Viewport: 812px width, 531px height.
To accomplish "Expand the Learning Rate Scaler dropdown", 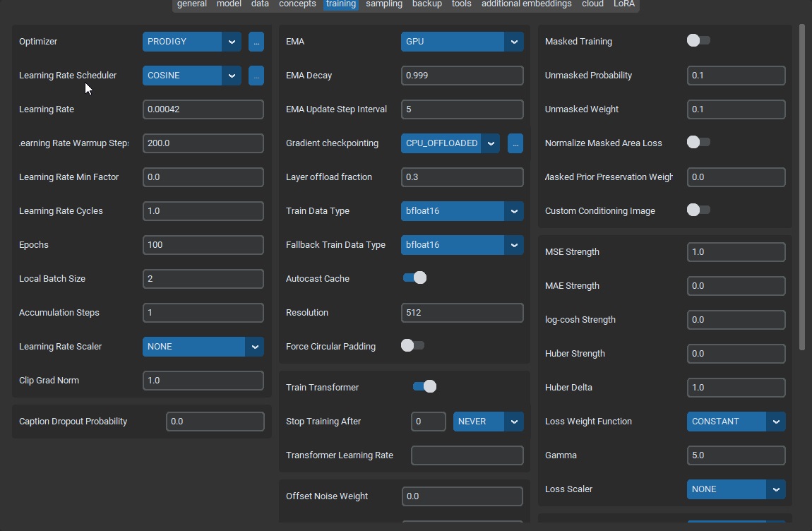I will point(203,347).
